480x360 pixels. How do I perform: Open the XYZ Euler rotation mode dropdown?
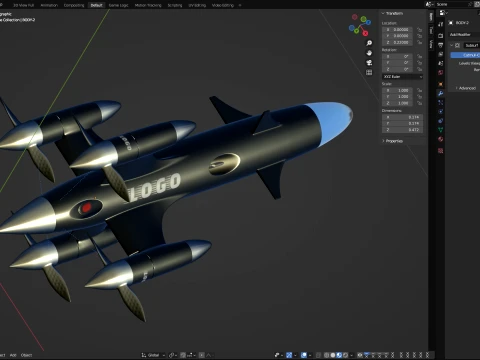[402, 77]
